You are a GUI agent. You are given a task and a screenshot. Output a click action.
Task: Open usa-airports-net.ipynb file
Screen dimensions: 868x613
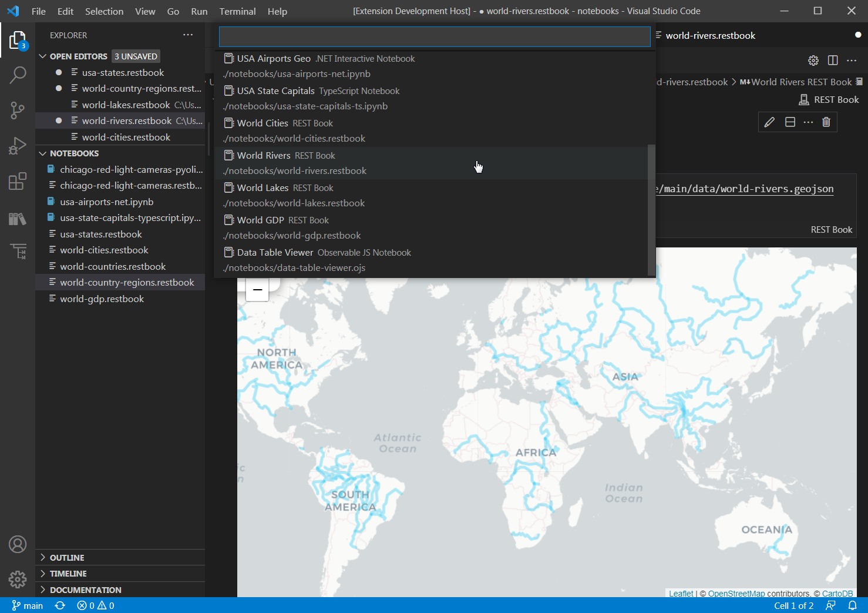pyautogui.click(x=120, y=202)
